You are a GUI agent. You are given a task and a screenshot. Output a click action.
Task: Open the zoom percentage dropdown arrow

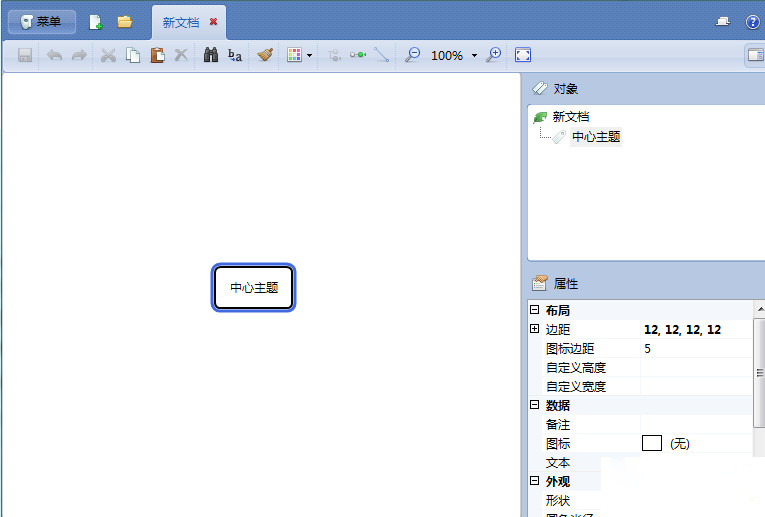(474, 56)
